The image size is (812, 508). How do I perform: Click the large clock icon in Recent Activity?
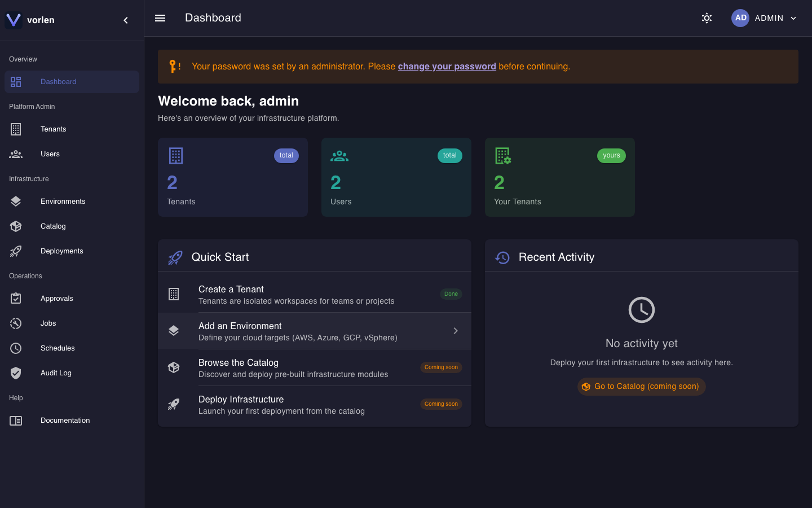pos(642,310)
